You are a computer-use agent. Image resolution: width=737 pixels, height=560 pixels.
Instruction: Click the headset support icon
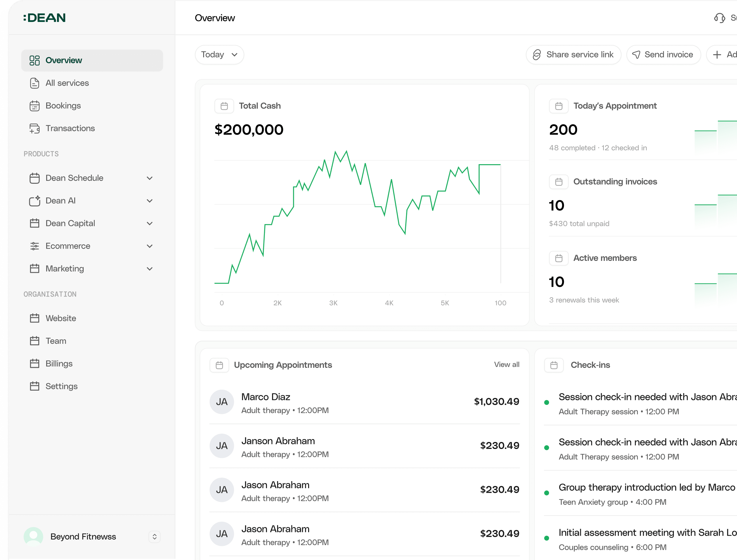pyautogui.click(x=720, y=18)
